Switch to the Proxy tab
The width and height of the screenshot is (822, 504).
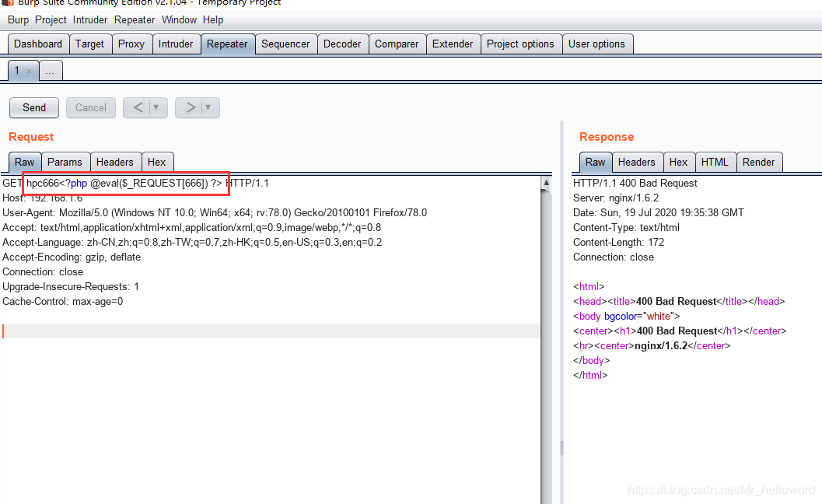(x=131, y=44)
